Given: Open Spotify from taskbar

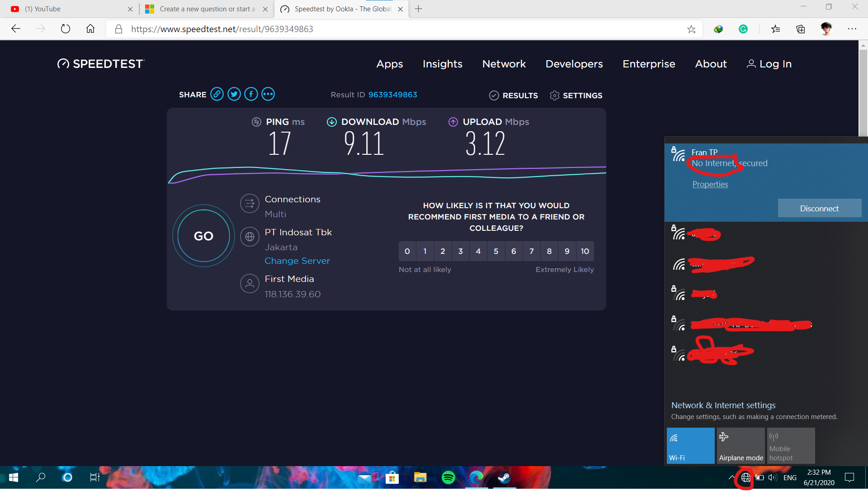Looking at the screenshot, I should point(448,477).
